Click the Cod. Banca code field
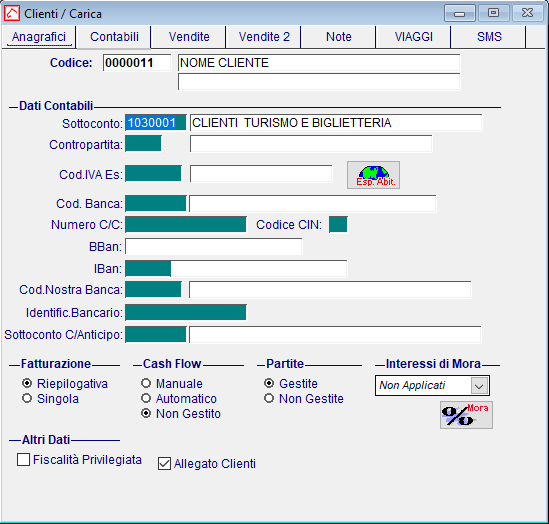The image size is (549, 524). pyautogui.click(x=156, y=204)
